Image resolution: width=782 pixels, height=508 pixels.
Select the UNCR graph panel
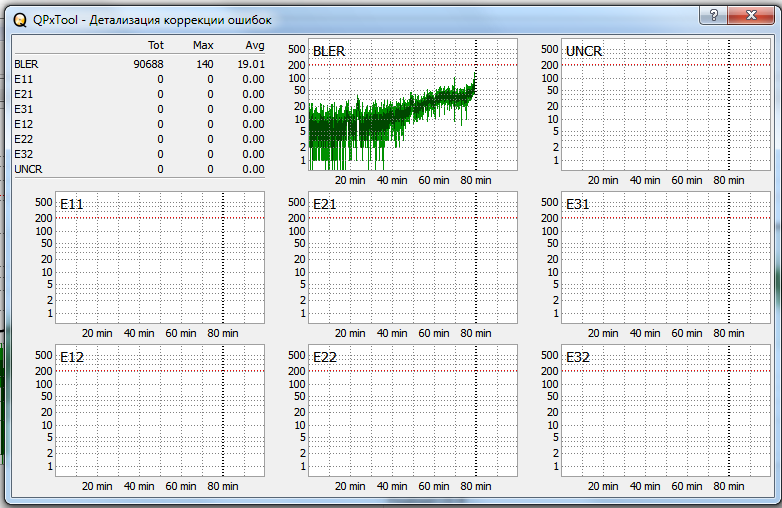tap(665, 105)
